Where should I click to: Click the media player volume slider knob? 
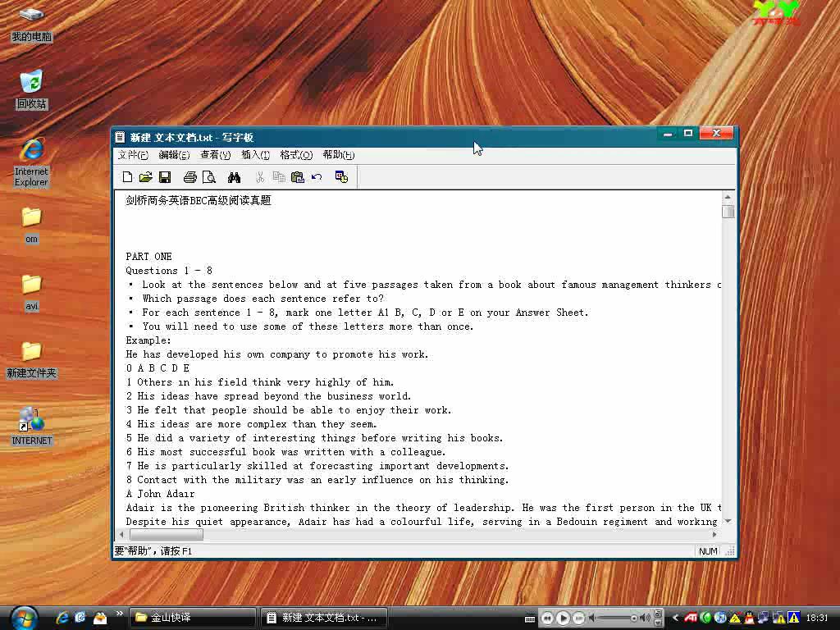pos(634,619)
